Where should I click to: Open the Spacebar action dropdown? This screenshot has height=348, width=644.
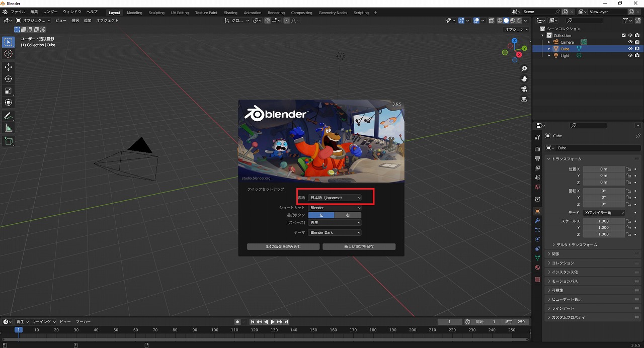(x=335, y=222)
